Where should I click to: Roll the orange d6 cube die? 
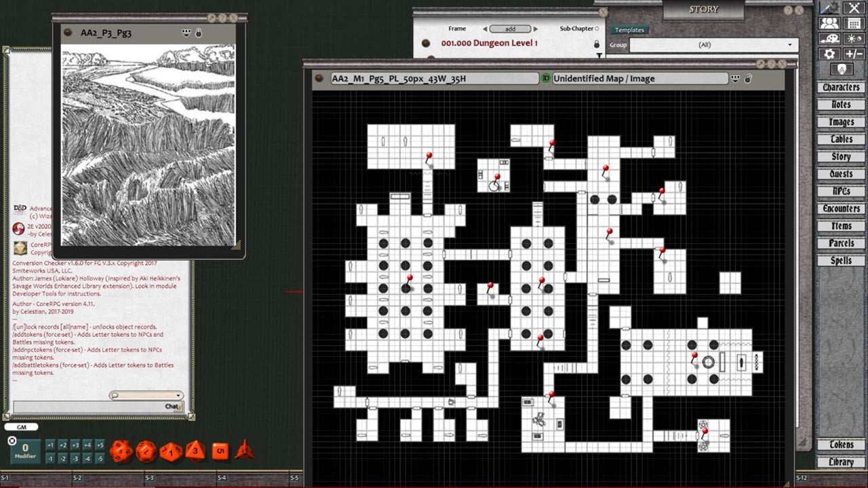click(x=220, y=451)
